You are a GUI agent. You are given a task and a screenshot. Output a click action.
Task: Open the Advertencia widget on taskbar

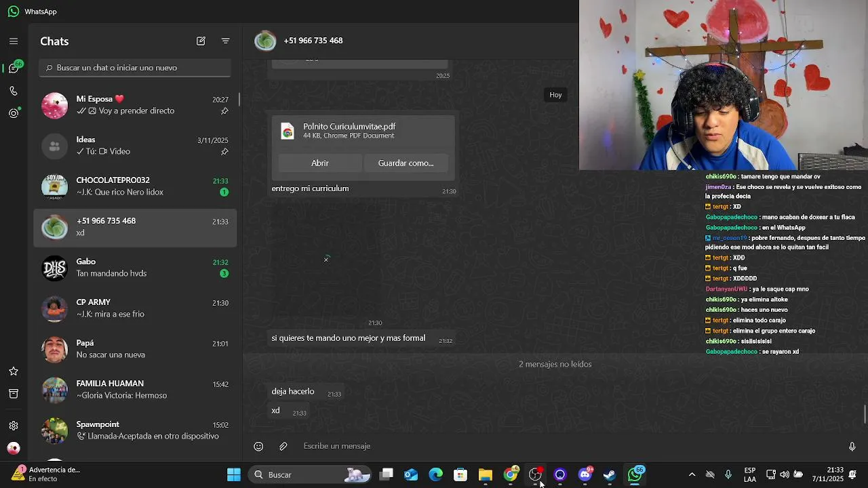tap(46, 474)
